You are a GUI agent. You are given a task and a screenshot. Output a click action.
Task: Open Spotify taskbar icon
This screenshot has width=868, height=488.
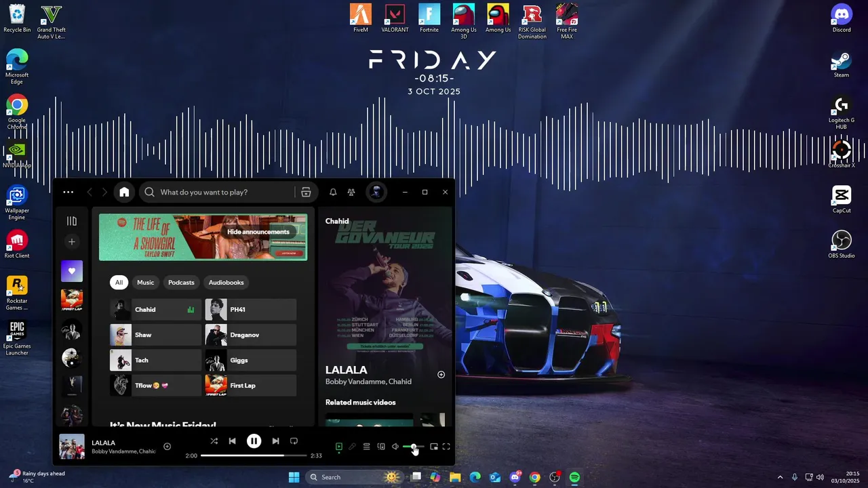coord(574,477)
